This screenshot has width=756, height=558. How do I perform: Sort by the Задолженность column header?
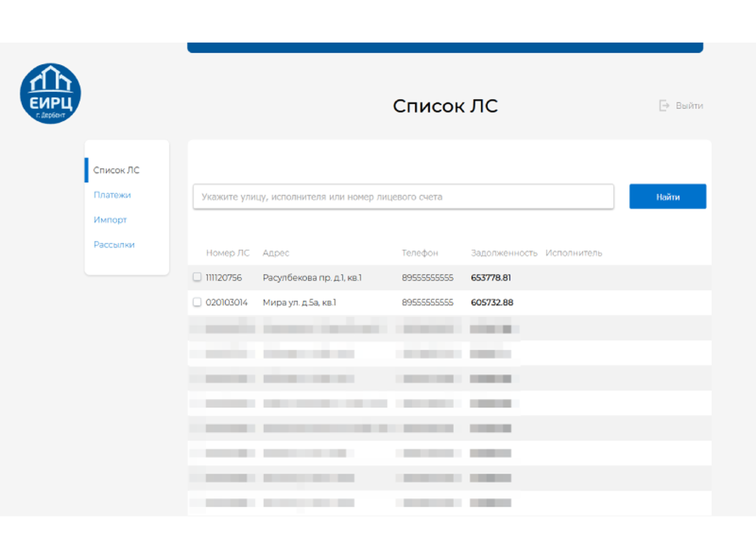pyautogui.click(x=504, y=253)
